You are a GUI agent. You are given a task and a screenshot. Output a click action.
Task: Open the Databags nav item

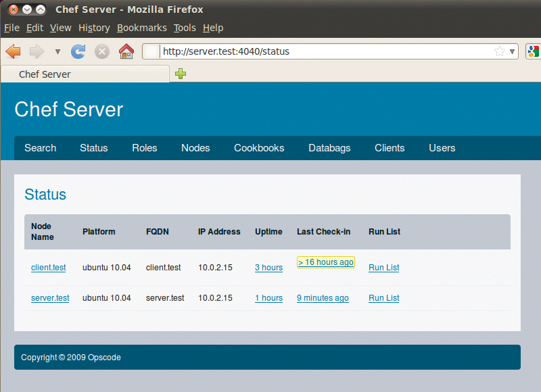(329, 148)
